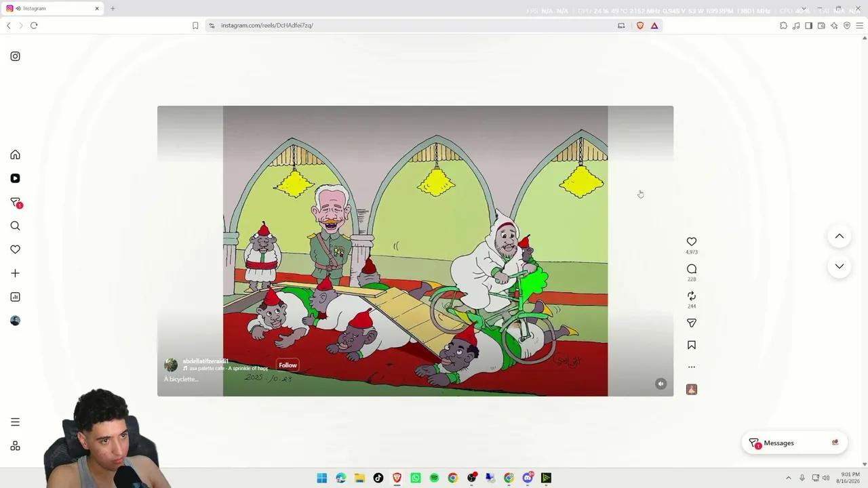Open the Windows Start menu
This screenshot has height=488, width=868.
(322, 478)
